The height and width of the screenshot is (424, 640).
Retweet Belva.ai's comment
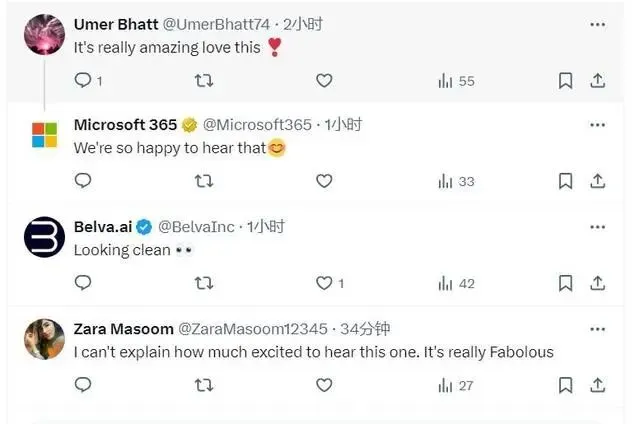[x=203, y=283]
